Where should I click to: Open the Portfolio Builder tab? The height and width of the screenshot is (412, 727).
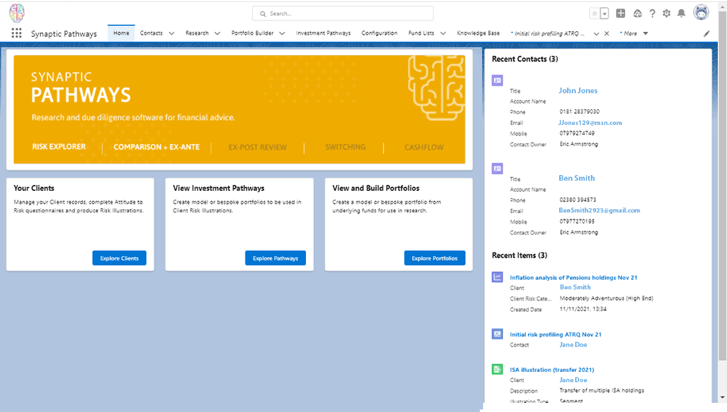(x=252, y=33)
